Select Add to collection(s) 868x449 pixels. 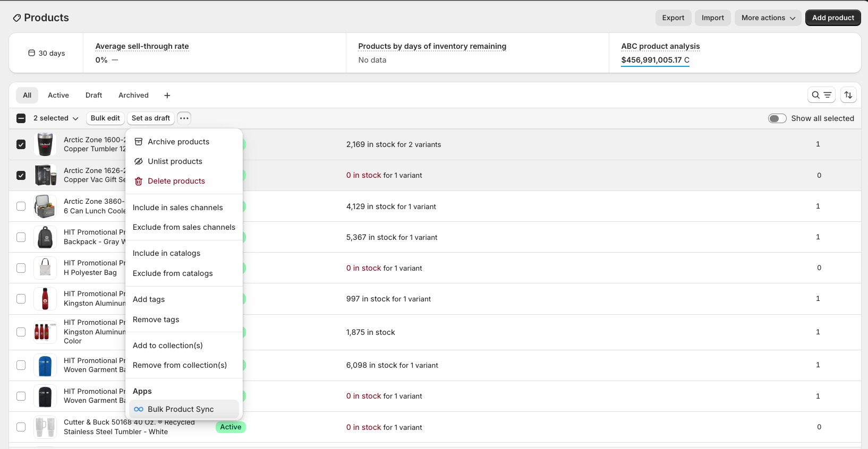pyautogui.click(x=184, y=346)
